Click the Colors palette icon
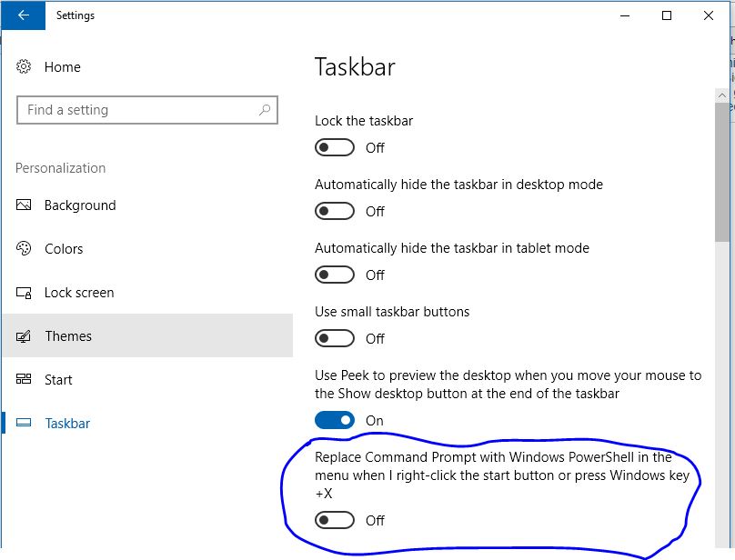 24,248
